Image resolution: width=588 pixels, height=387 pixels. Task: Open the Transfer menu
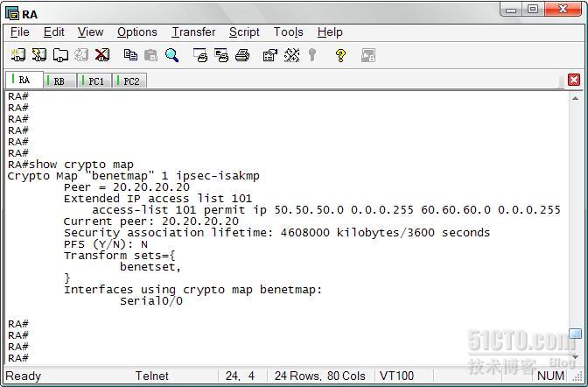[193, 32]
